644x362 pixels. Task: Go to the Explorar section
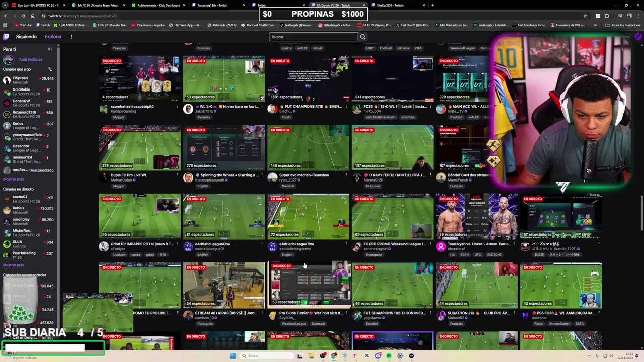tap(53, 37)
